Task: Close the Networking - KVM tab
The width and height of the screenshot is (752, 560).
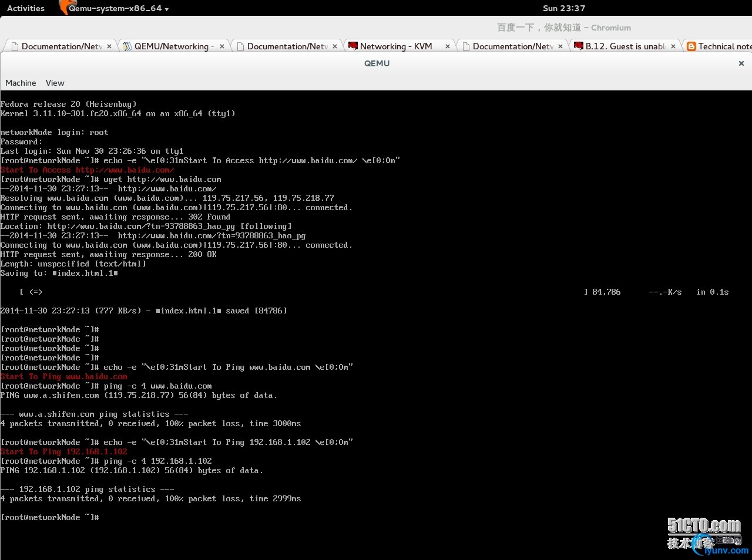Action: coord(448,46)
